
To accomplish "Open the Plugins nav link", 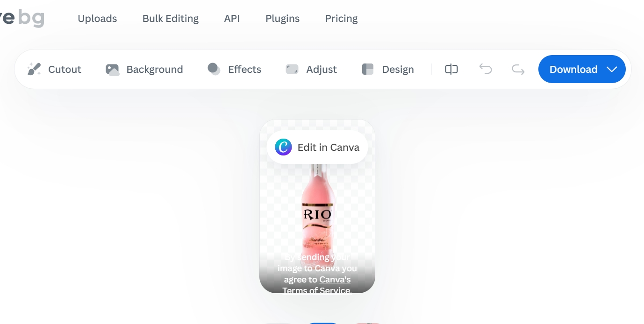I will [x=282, y=19].
